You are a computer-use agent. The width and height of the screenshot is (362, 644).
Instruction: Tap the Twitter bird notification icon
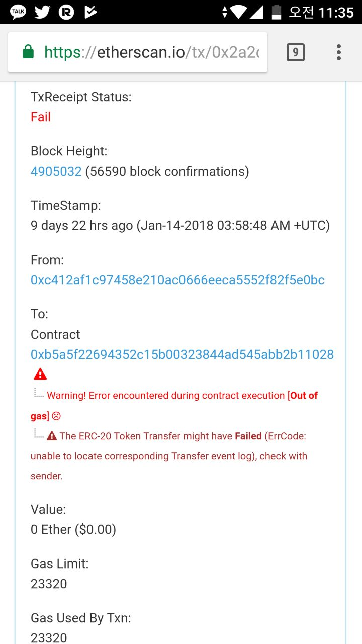point(42,12)
